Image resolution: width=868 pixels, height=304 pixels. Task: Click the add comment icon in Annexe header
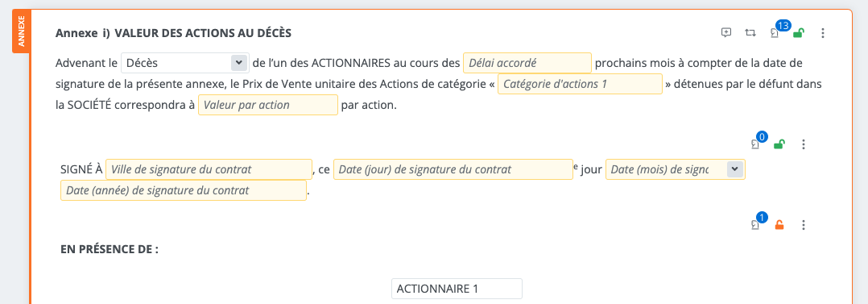pyautogui.click(x=726, y=33)
